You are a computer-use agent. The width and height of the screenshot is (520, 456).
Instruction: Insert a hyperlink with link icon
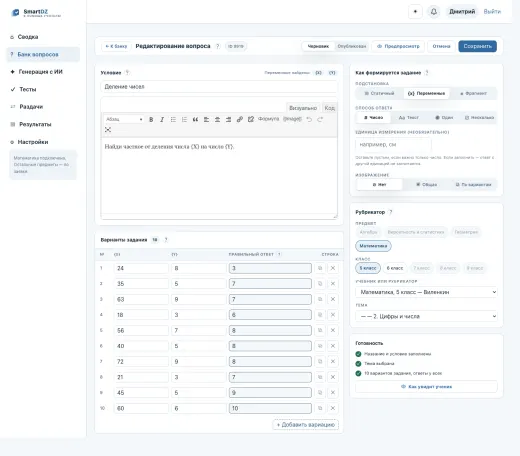240,119
